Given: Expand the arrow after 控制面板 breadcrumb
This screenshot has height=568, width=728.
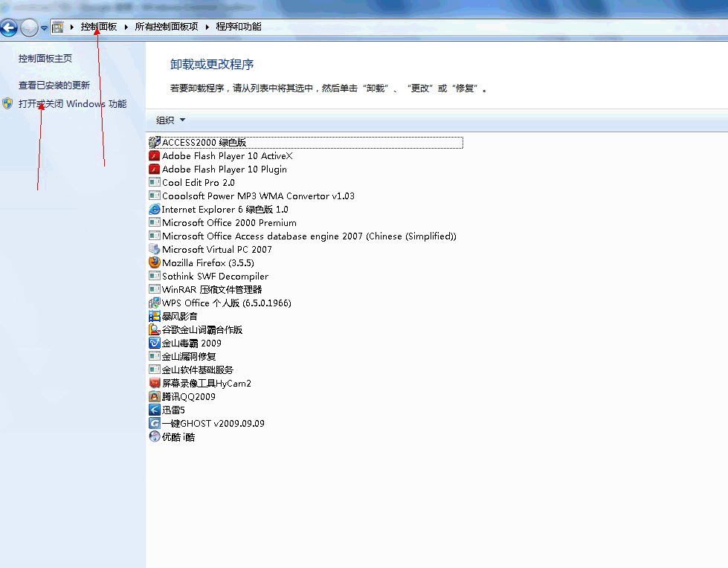Looking at the screenshot, I should tap(126, 27).
